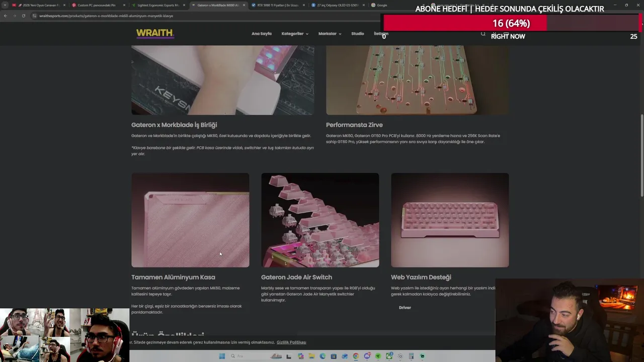Click the Driver link under Web Yazılım Desteği

tap(405, 308)
